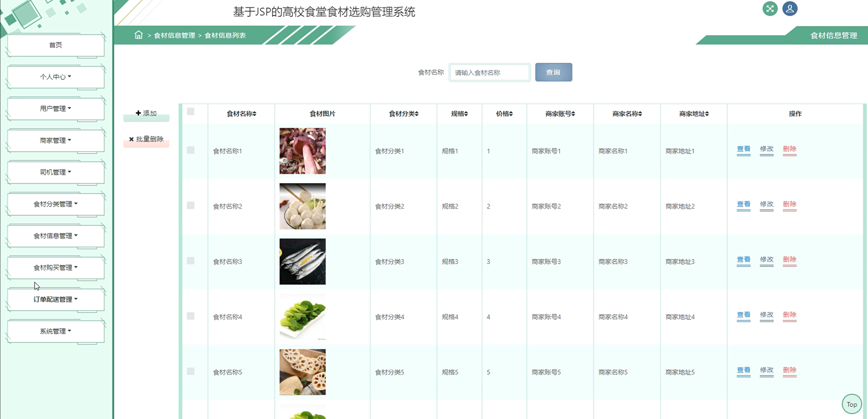The image size is (868, 419).
Task: Click the plus 添加 button
Action: (146, 114)
